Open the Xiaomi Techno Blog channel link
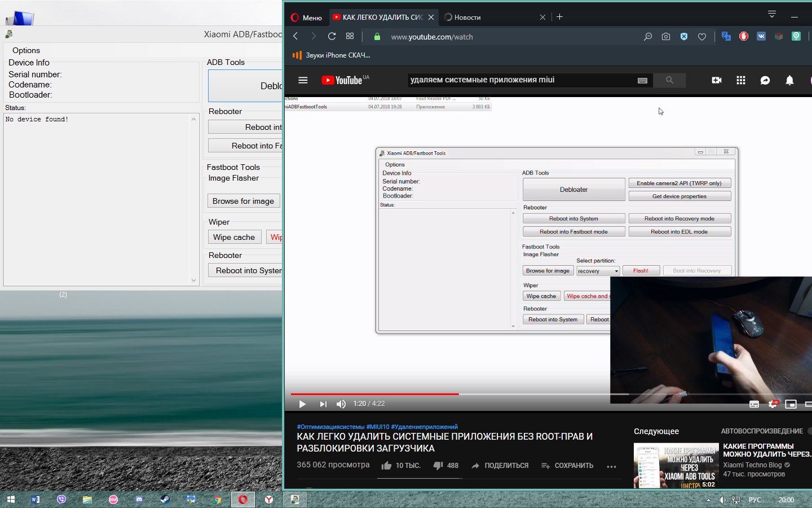 click(x=752, y=465)
